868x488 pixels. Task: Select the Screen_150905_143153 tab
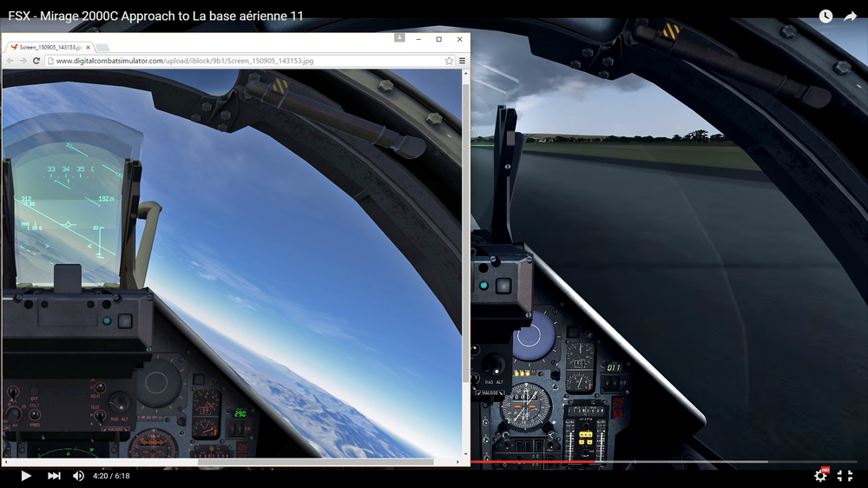49,48
